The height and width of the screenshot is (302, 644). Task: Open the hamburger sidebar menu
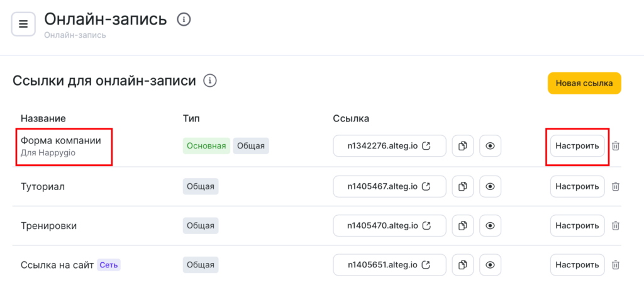[23, 24]
